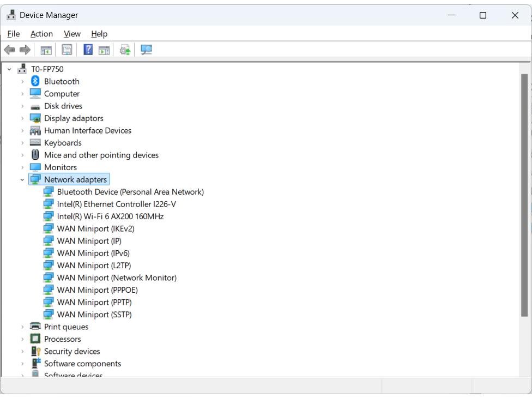
Task: Expand the Processors category
Action: coord(22,339)
